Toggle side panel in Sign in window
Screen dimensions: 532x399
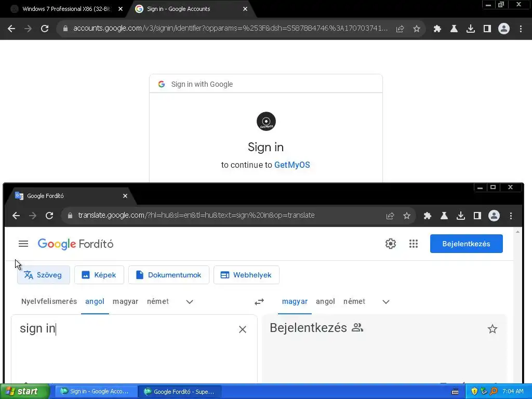pos(487,29)
